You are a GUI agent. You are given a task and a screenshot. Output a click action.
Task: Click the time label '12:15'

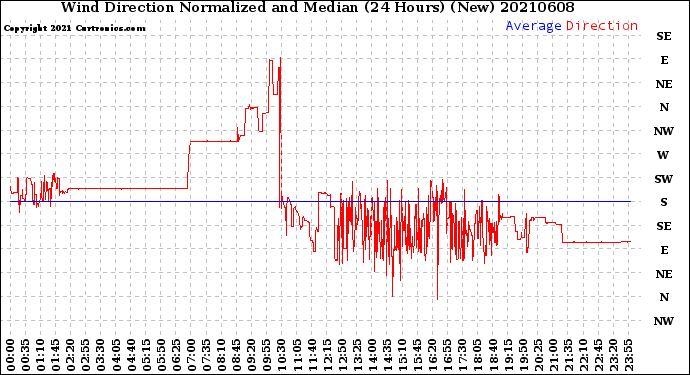pyautogui.click(x=327, y=355)
